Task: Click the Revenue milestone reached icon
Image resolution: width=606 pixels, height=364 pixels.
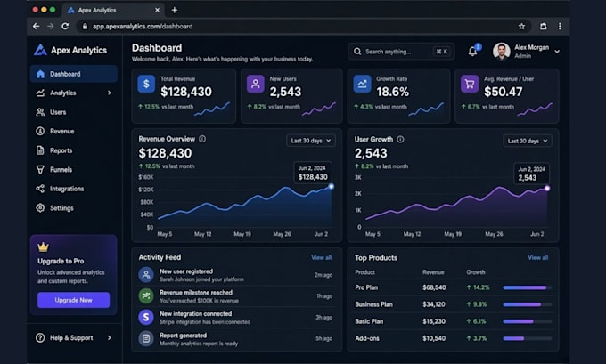Action: point(146,296)
